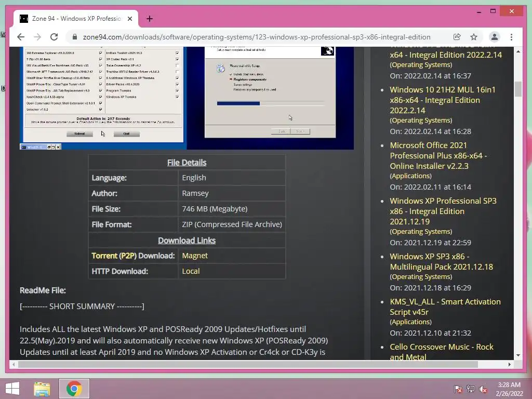Open a new tab with plus button

point(150,19)
